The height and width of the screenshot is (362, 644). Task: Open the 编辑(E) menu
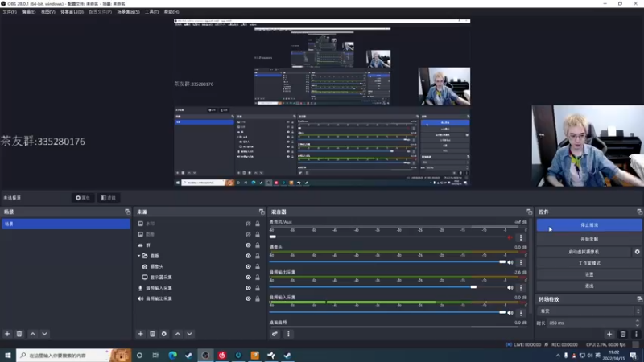[x=28, y=12]
